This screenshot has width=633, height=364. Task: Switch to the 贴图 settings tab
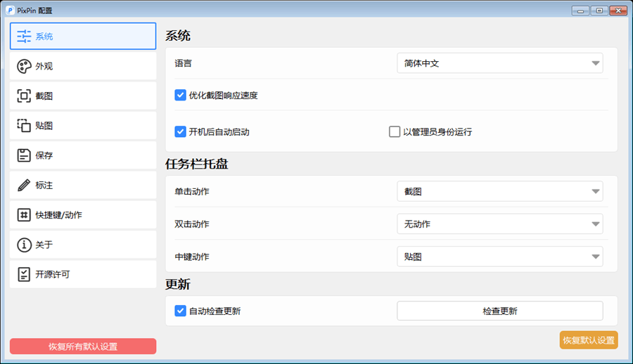point(83,126)
